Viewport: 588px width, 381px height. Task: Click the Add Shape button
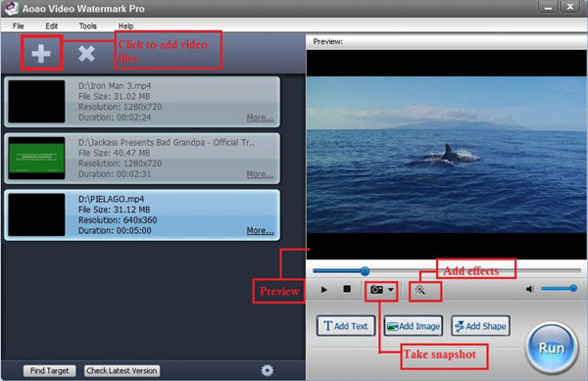pos(480,326)
